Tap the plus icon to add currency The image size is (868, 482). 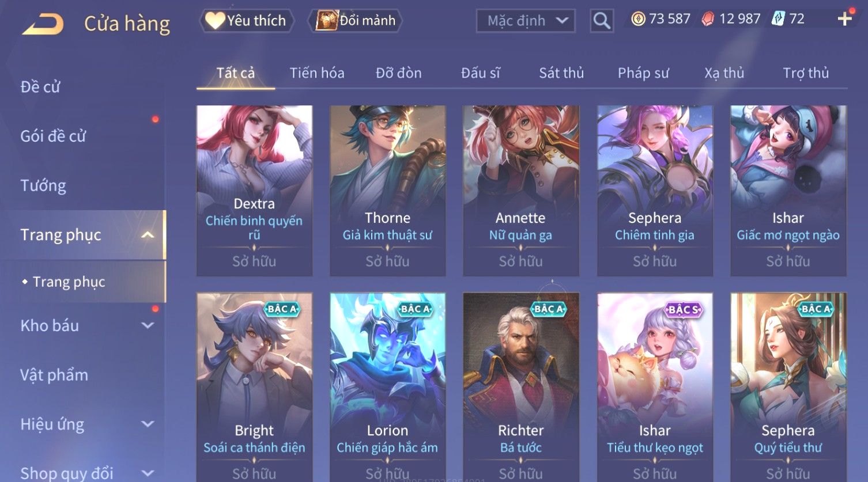[844, 19]
